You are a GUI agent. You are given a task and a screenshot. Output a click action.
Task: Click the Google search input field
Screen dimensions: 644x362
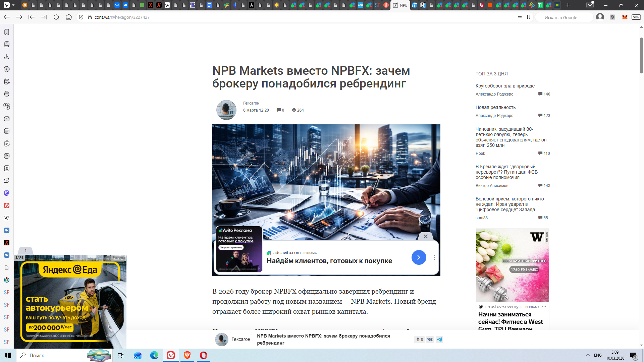(x=563, y=17)
